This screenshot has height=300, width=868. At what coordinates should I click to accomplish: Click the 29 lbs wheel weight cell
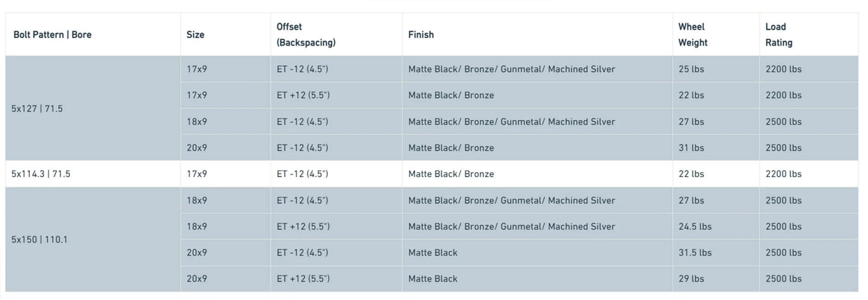tap(691, 279)
